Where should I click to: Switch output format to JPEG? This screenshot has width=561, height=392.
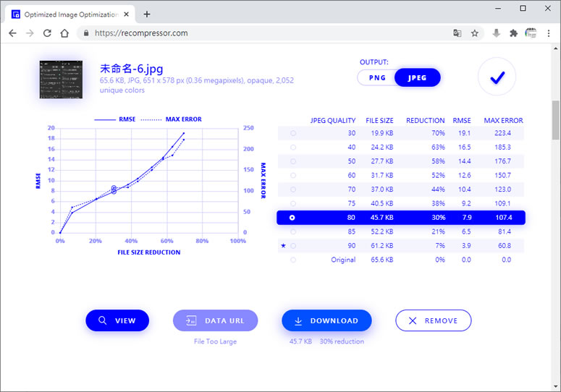tap(417, 77)
